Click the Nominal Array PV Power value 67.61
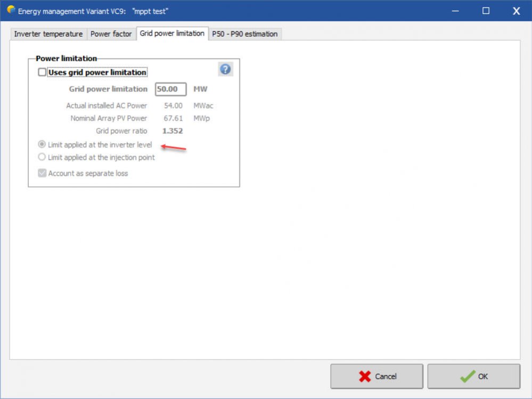532x399 pixels. [x=173, y=118]
